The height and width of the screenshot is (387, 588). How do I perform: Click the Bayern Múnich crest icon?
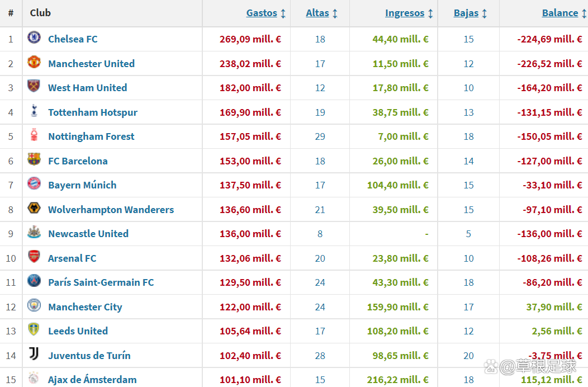point(34,184)
